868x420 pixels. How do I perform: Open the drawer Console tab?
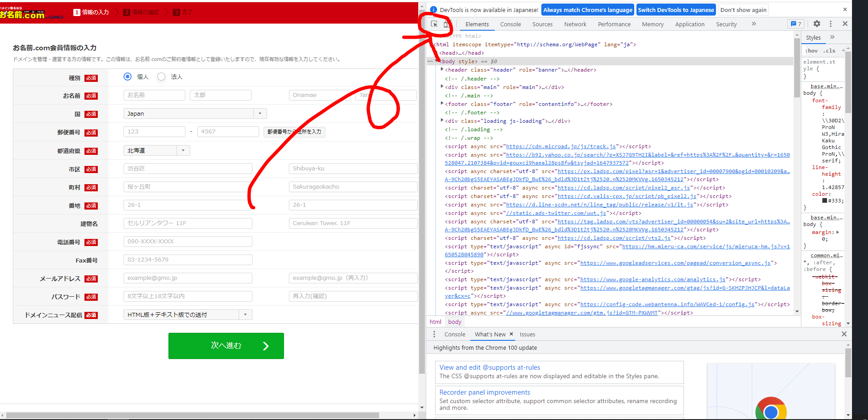click(x=455, y=334)
